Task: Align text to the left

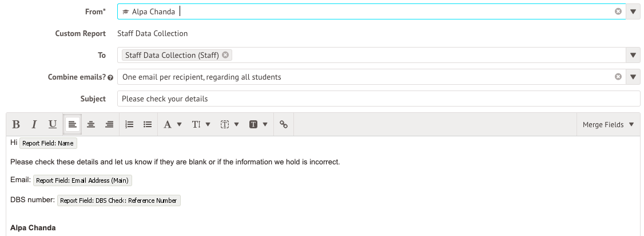Action: click(72, 124)
